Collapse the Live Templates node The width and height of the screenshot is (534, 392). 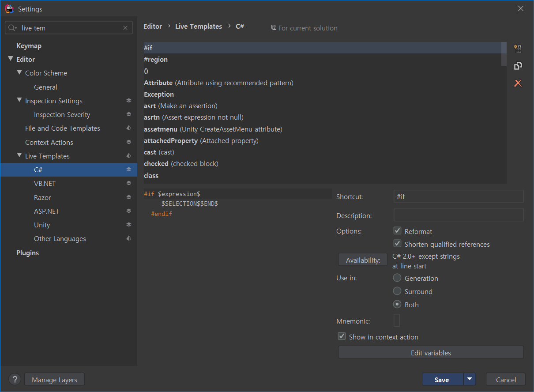(x=19, y=155)
